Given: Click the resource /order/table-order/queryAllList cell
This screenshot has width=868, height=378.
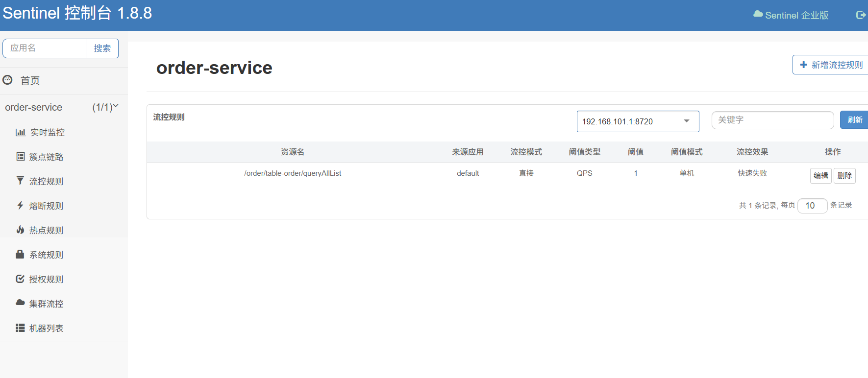Looking at the screenshot, I should [293, 173].
